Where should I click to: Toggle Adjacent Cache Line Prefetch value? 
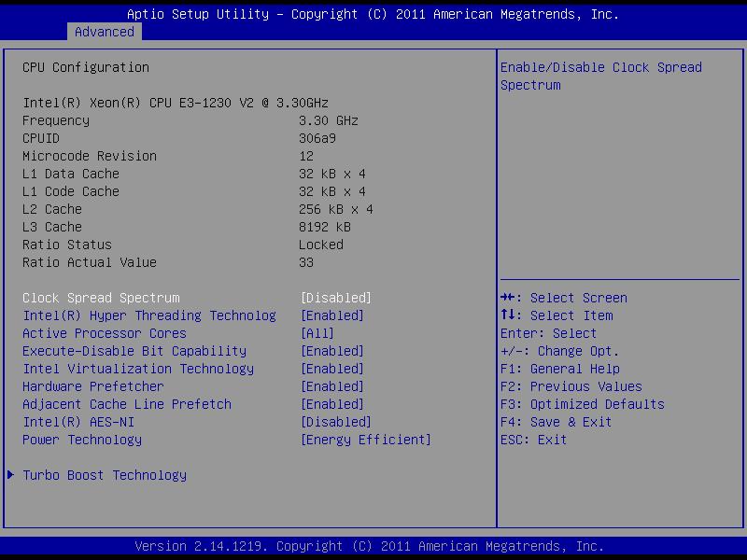pos(331,404)
